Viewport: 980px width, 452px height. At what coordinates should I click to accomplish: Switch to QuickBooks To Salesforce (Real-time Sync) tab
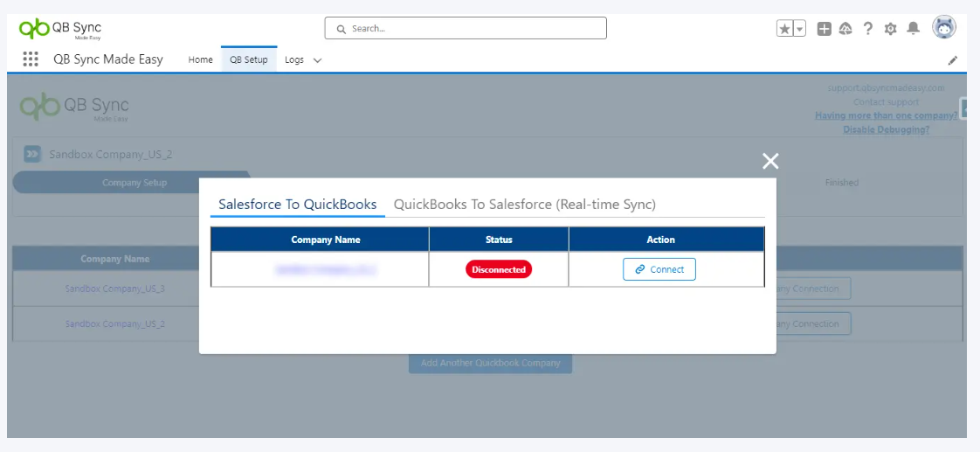click(525, 205)
